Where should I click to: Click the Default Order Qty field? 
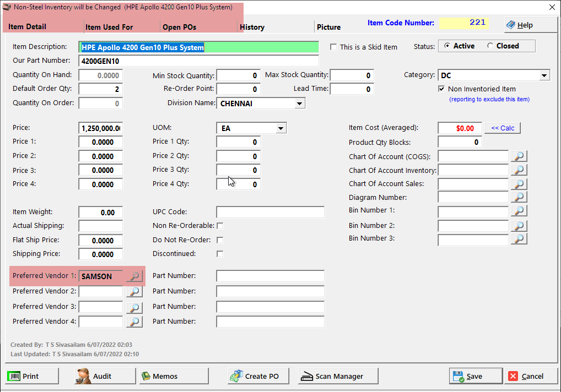click(x=100, y=89)
